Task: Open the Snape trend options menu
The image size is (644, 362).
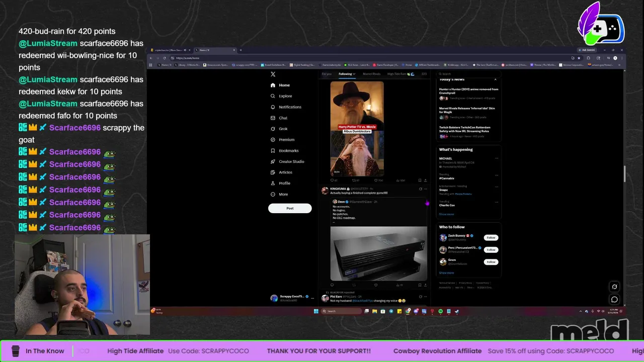Action: tap(496, 187)
